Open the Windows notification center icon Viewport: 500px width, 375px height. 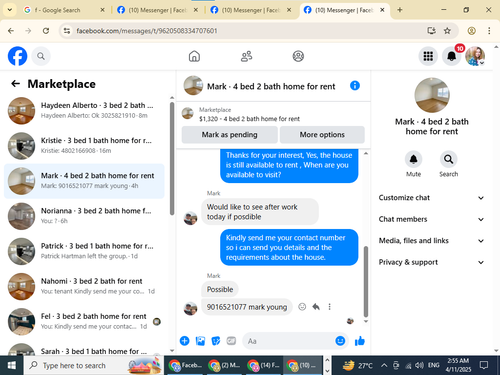coord(484,365)
